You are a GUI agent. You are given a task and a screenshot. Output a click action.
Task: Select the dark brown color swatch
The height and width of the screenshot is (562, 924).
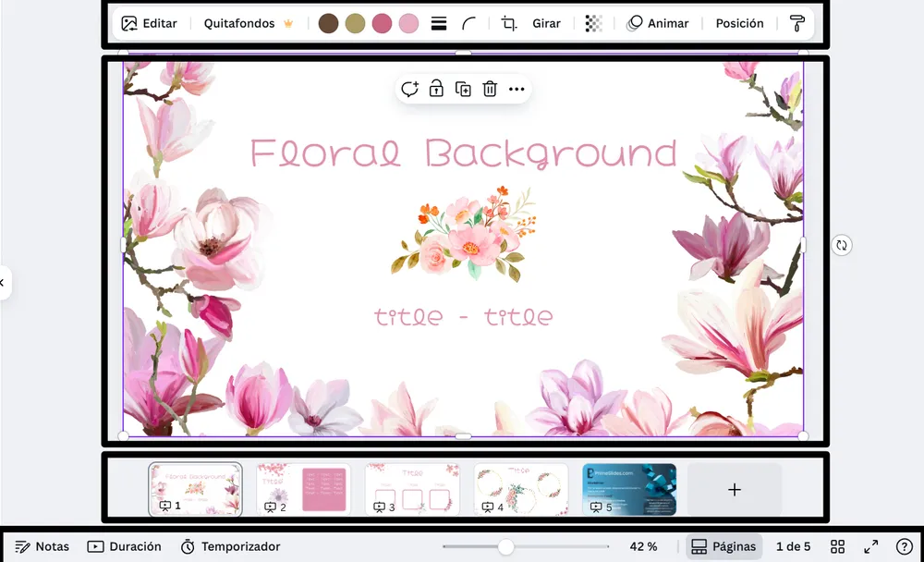point(328,23)
